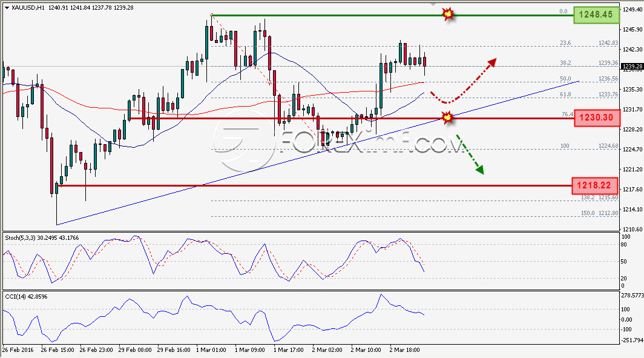
Task: Click Fibonacci level 38.2 value 1239.36
Action: (x=608, y=63)
